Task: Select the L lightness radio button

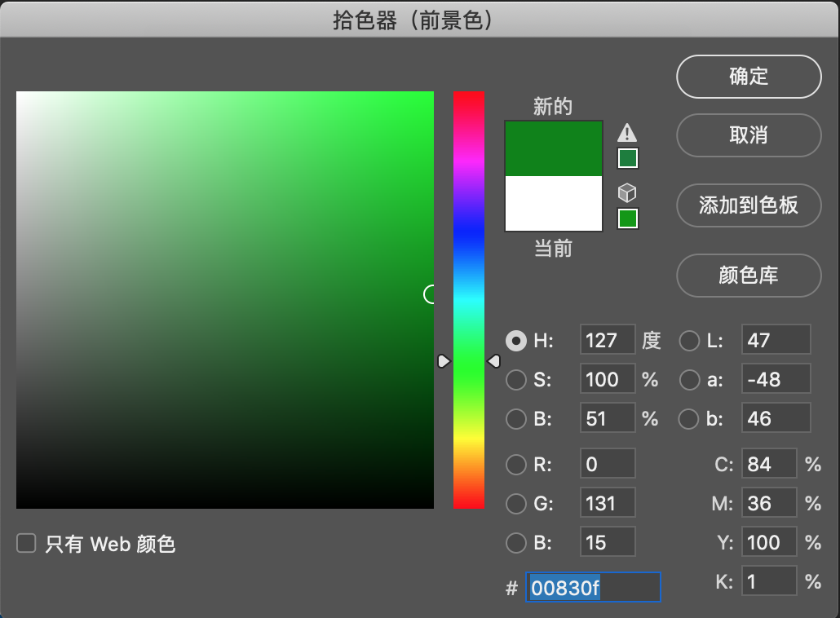Action: click(x=689, y=341)
